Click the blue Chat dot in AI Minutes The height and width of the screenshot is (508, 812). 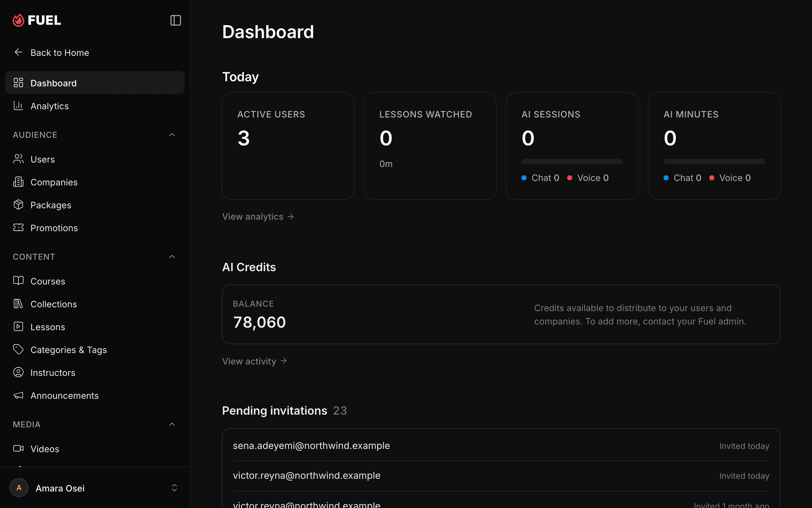click(x=666, y=178)
